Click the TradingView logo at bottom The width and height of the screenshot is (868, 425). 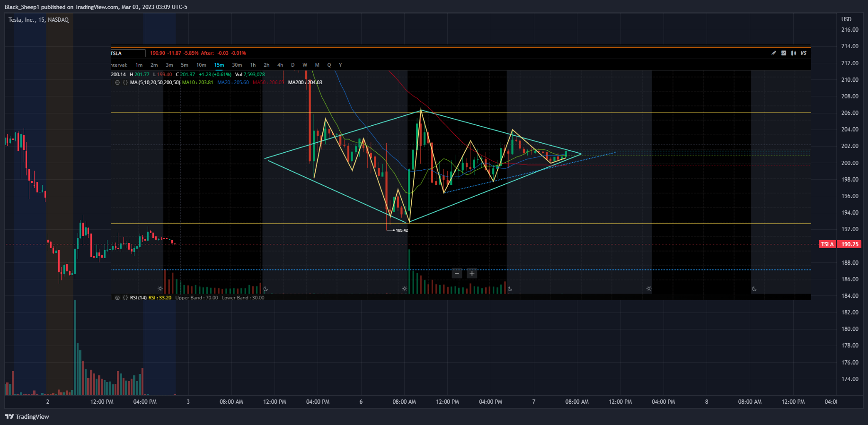27,416
